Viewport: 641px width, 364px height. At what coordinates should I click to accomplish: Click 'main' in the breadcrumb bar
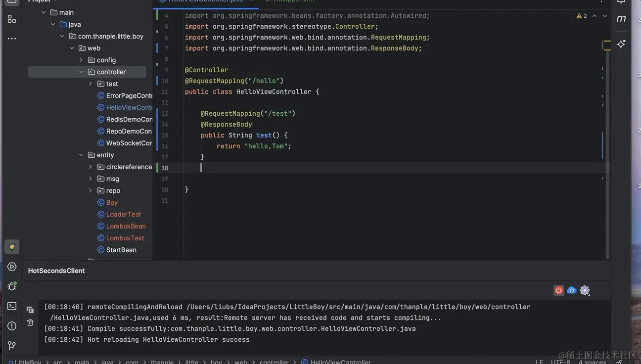click(82, 362)
